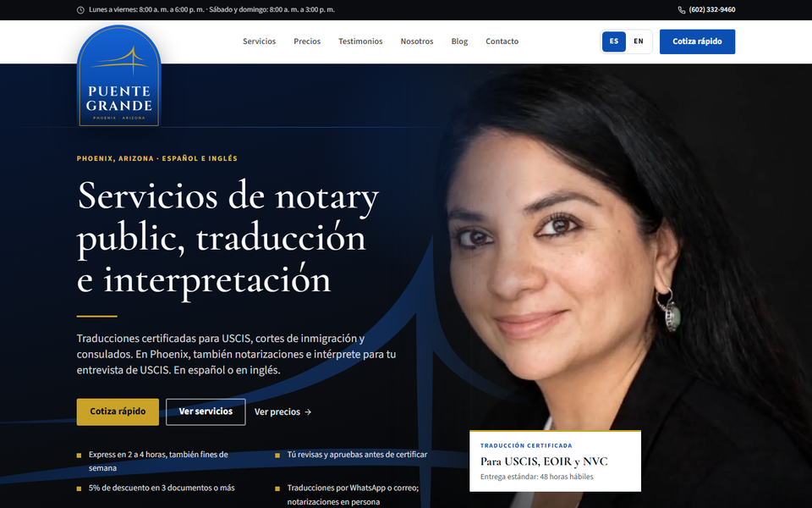Switch the site language to EN
This screenshot has width=812, height=508.
[x=639, y=41]
